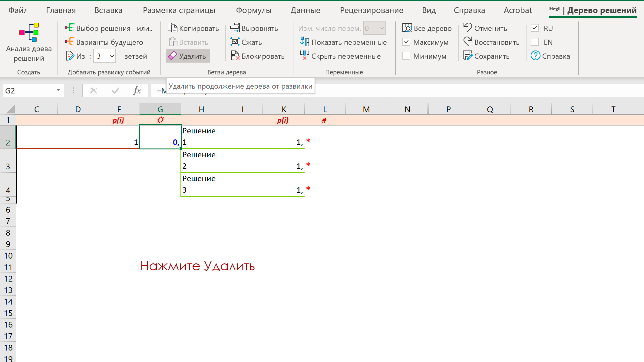Click the Блокировать icon
Image resolution: width=644 pixels, height=362 pixels.
point(235,56)
